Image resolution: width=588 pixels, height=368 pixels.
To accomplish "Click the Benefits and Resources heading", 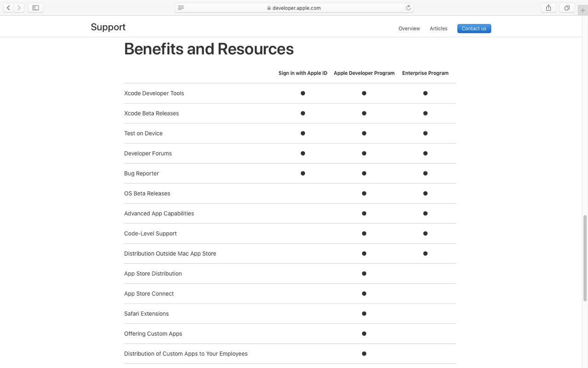I will coord(209,49).
